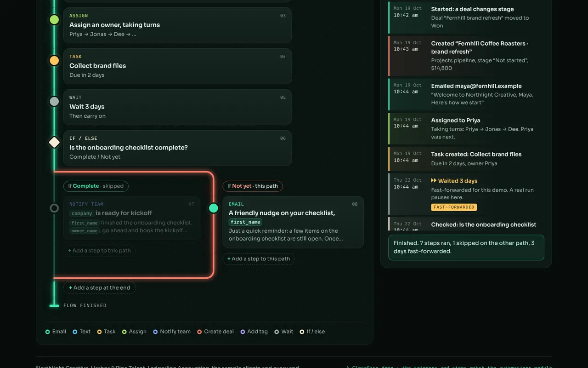
Task: Click the Wait legend dot
Action: click(277, 332)
